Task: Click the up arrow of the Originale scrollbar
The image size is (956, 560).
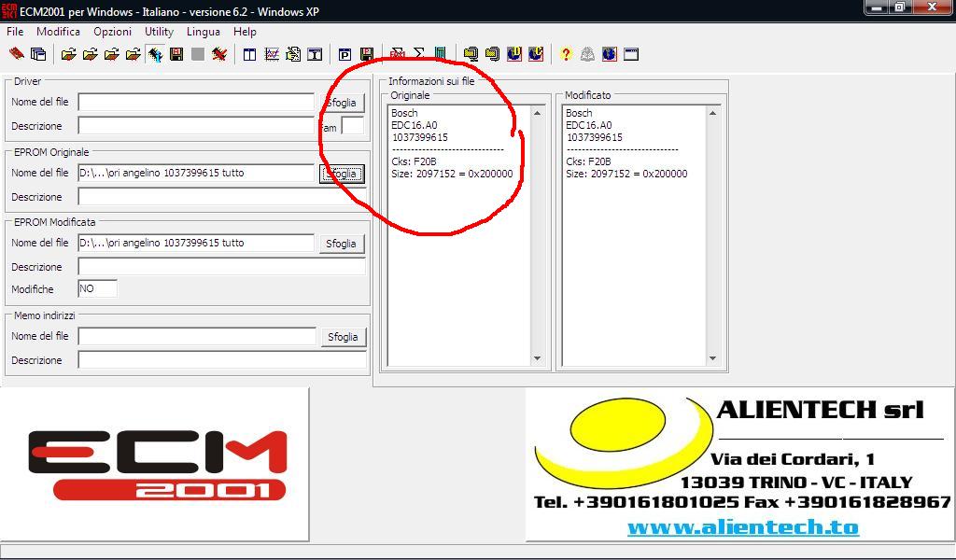Action: 537,113
